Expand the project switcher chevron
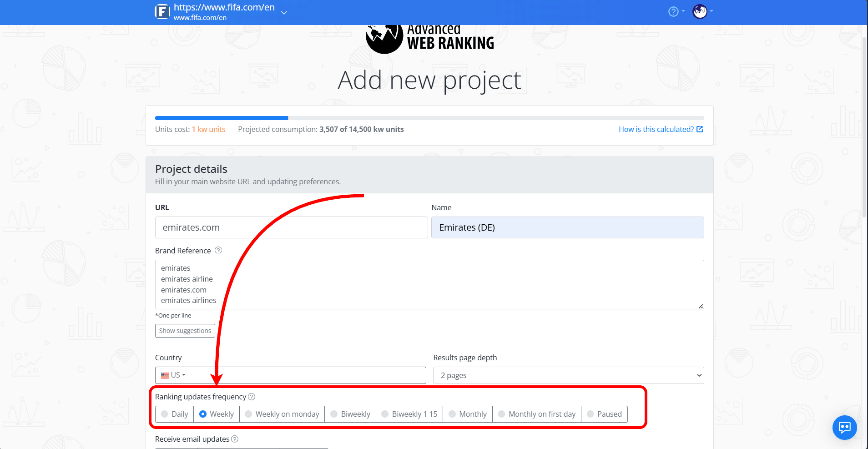This screenshot has height=449, width=868. point(284,13)
